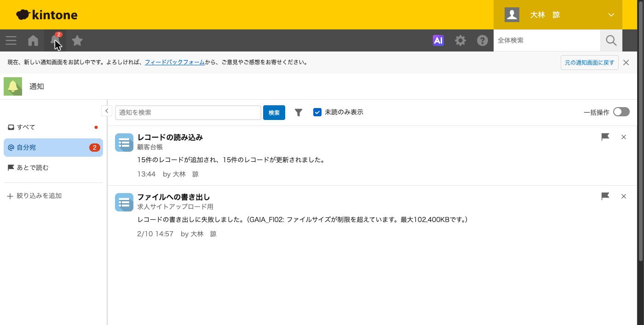Click the green bell 通知 page icon
The height and width of the screenshot is (325, 644).
coord(13,86)
